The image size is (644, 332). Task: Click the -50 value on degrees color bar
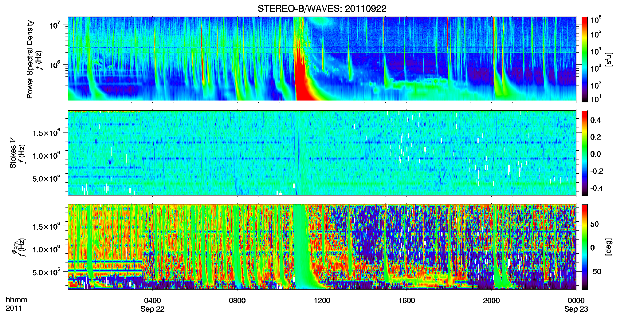[x=595, y=272]
